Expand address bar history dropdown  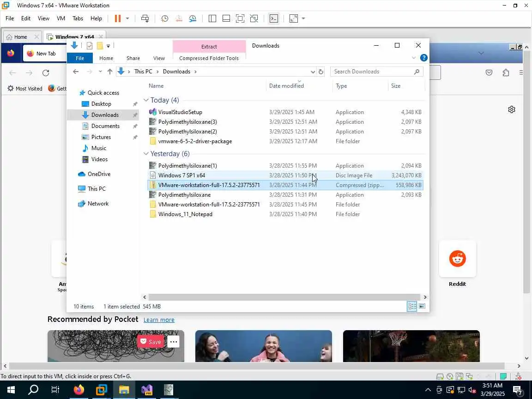tap(313, 72)
